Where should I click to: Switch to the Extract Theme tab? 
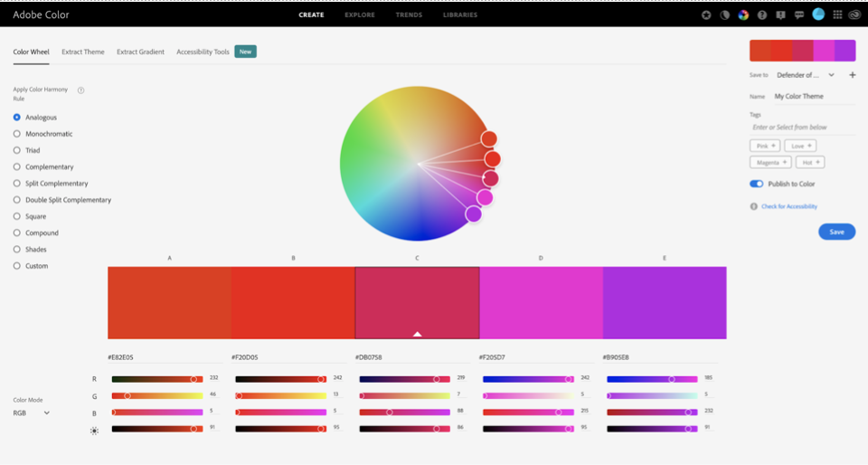tap(83, 52)
